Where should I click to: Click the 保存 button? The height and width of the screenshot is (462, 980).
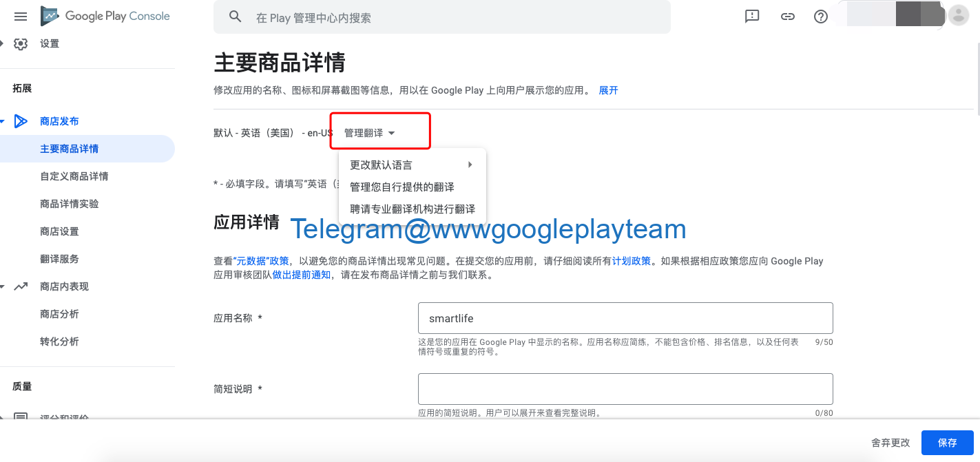pyautogui.click(x=948, y=443)
